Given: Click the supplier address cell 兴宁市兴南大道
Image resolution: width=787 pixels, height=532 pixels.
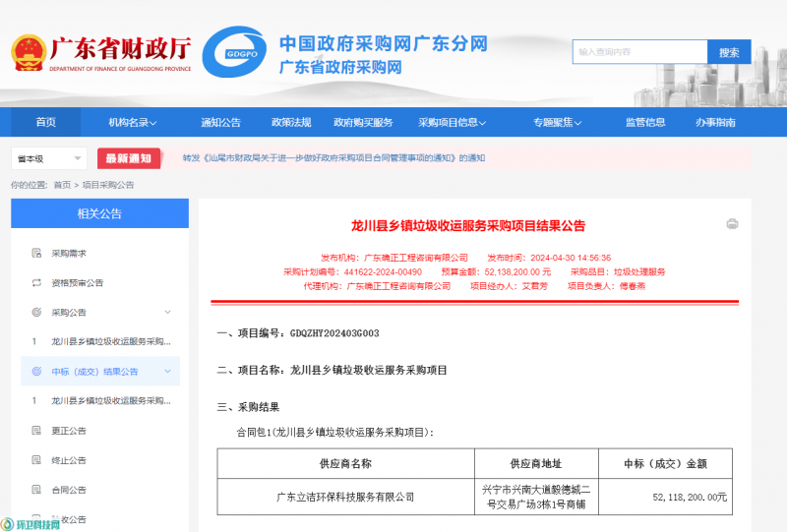Looking at the screenshot, I should tap(536, 497).
